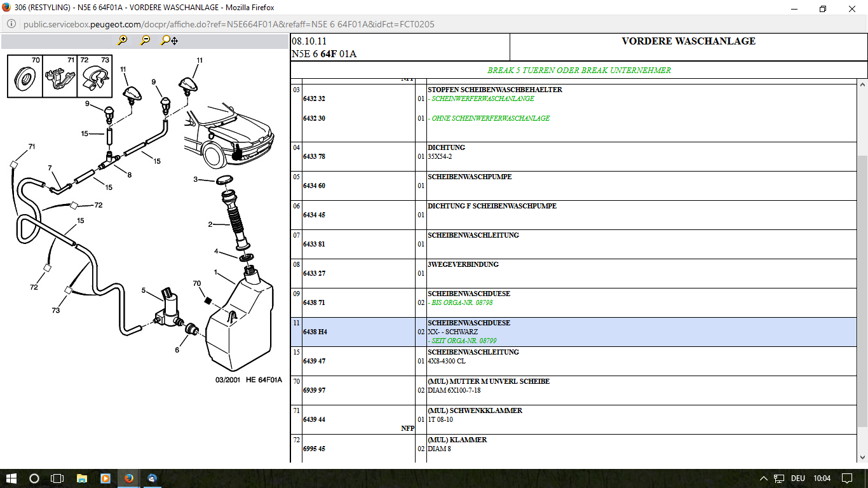Launch File Explorer from the taskbar

tap(81, 478)
